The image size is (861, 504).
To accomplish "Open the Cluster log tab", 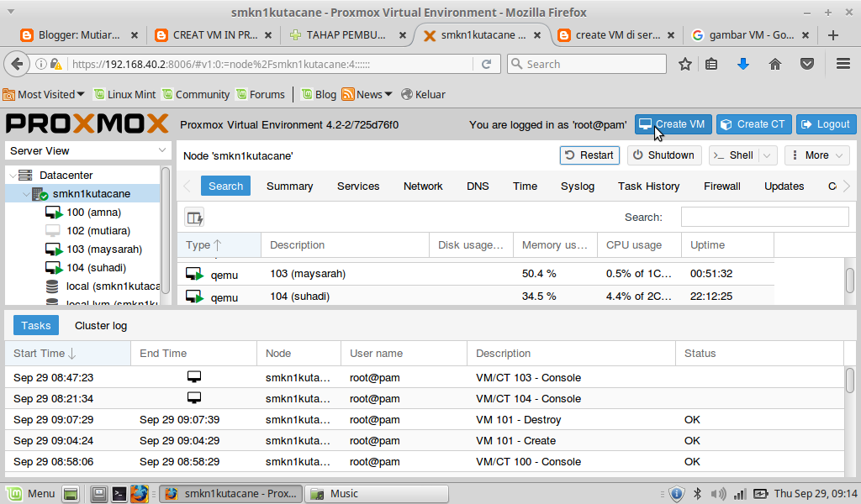I will point(101,326).
